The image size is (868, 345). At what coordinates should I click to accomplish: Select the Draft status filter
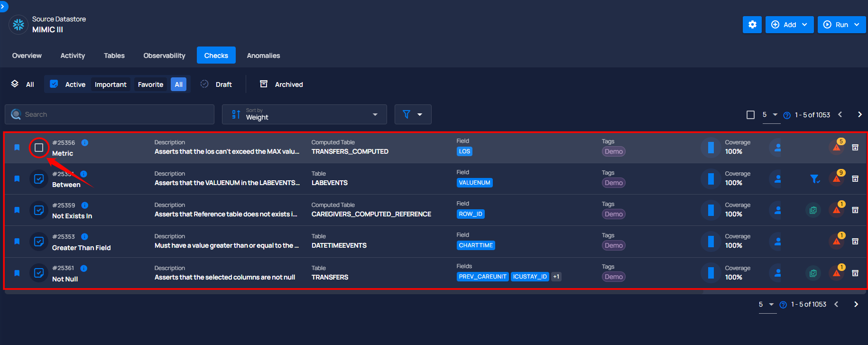click(x=216, y=84)
